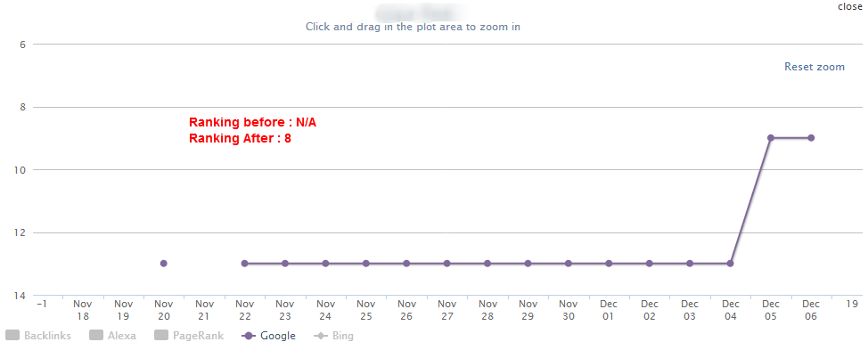This screenshot has height=342, width=868.
Task: Select the Nov 27 data point
Action: point(446,264)
